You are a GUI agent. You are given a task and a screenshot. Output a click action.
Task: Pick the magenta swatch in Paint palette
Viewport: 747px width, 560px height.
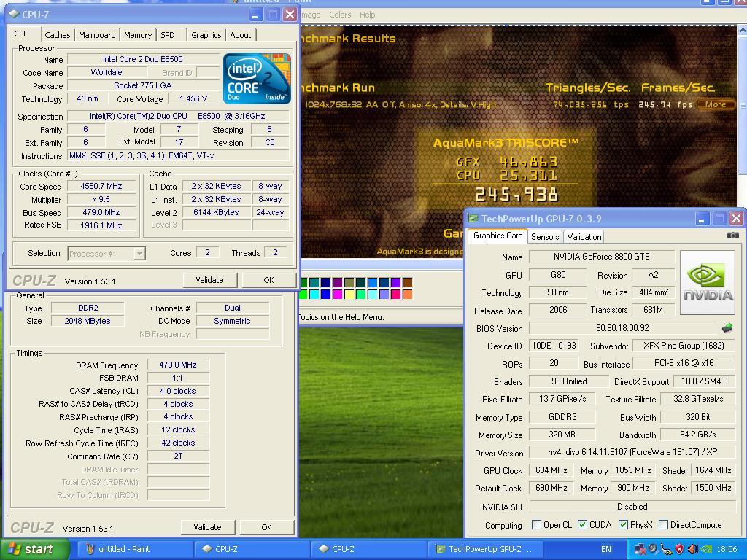click(338, 295)
